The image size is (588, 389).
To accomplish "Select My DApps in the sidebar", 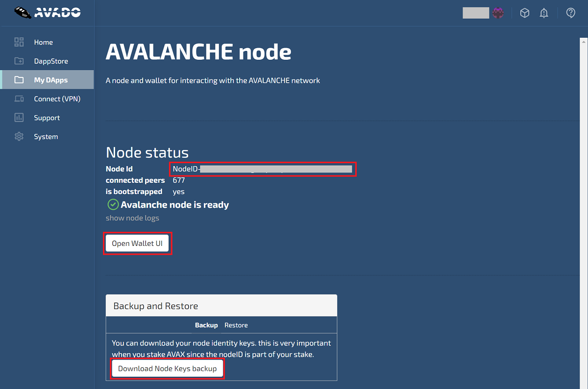I will [x=51, y=80].
